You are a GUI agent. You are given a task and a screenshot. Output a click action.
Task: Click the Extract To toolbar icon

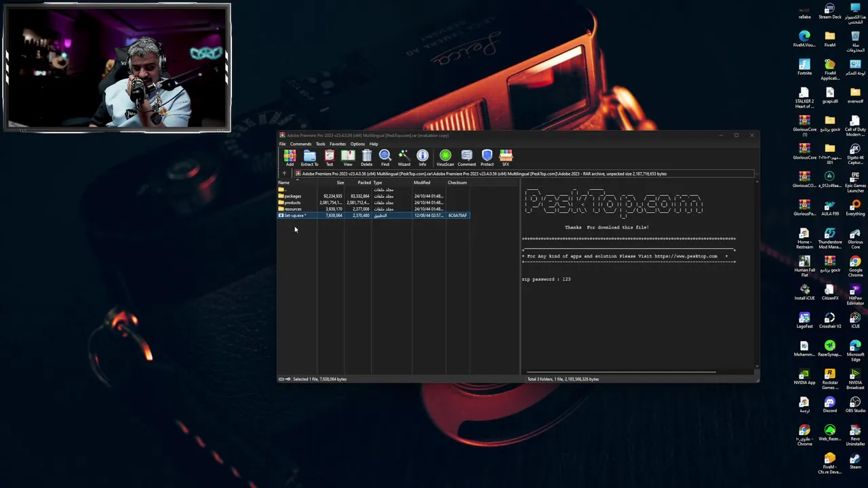click(309, 158)
